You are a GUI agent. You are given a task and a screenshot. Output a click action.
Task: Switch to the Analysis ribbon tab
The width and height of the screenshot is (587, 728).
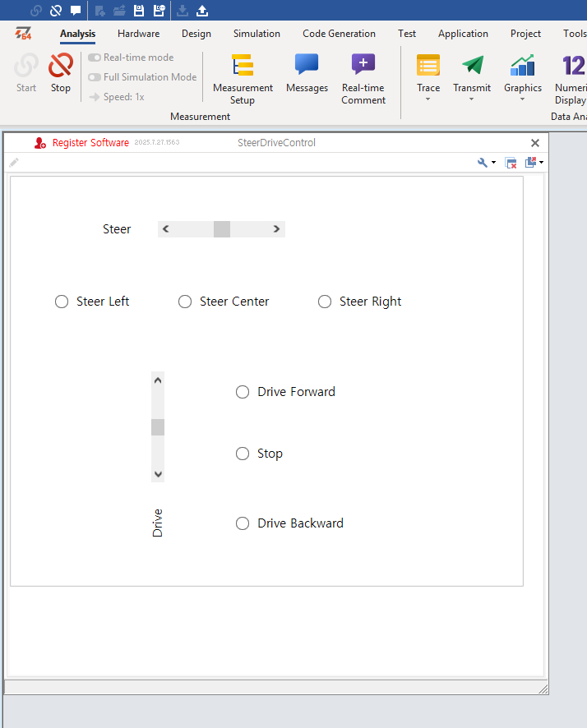pos(77,34)
